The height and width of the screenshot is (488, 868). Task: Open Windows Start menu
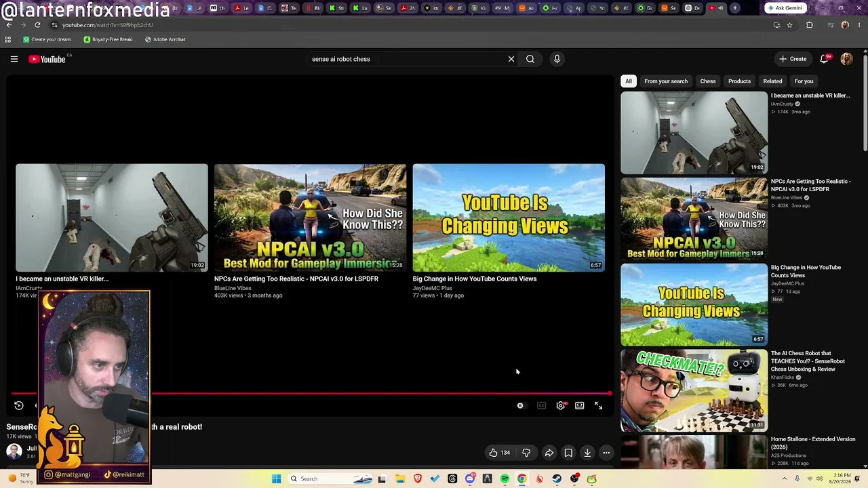point(277,479)
